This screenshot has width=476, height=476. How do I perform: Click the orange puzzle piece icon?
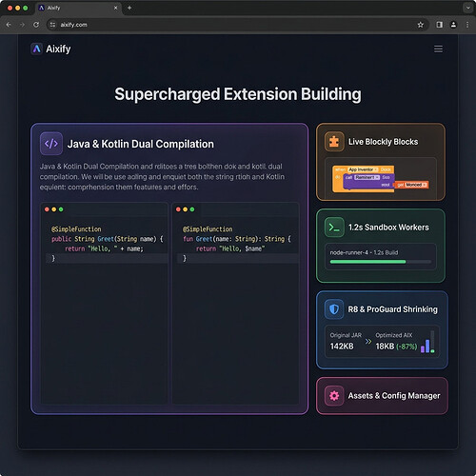coord(334,142)
